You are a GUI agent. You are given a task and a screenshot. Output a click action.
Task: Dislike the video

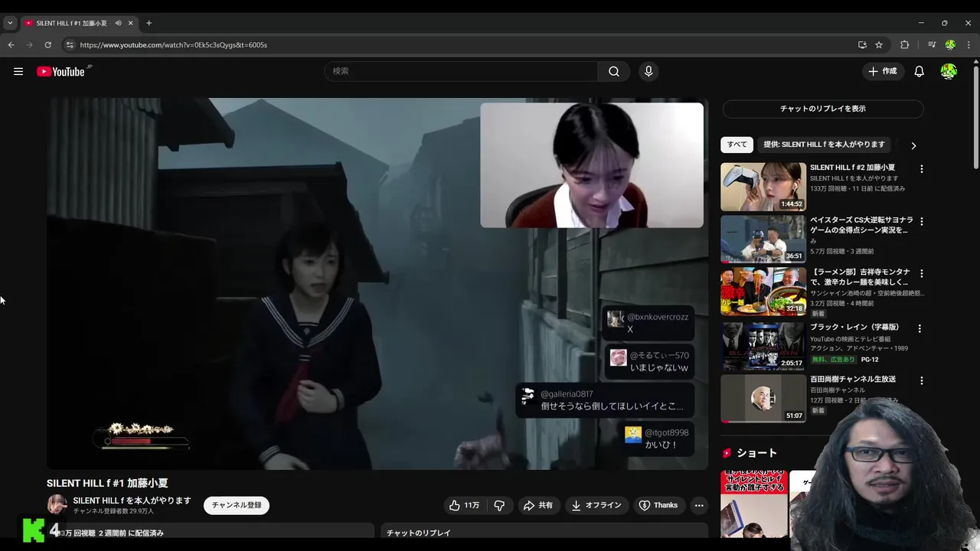click(x=499, y=505)
